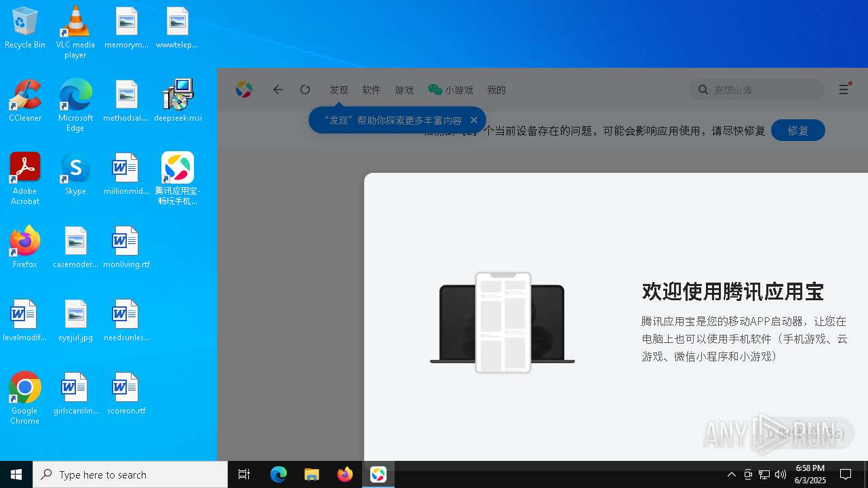Open Task View on the taskbar
Image resolution: width=868 pixels, height=488 pixels.
[x=244, y=474]
